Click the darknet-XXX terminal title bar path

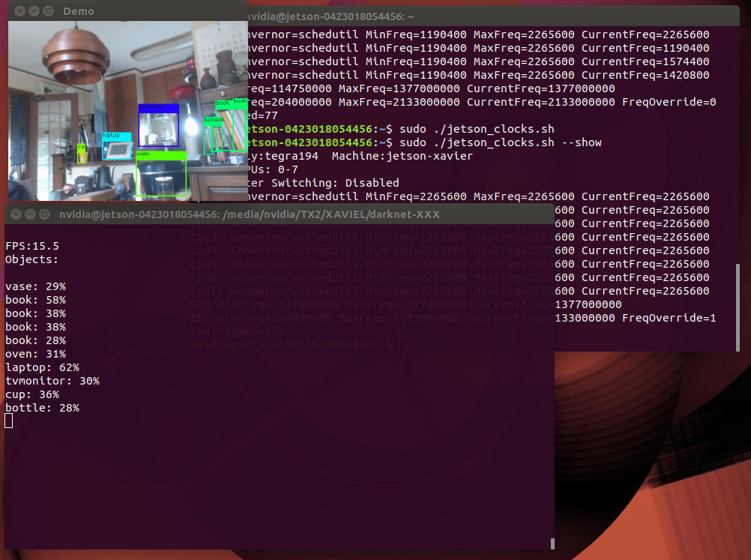(249, 214)
